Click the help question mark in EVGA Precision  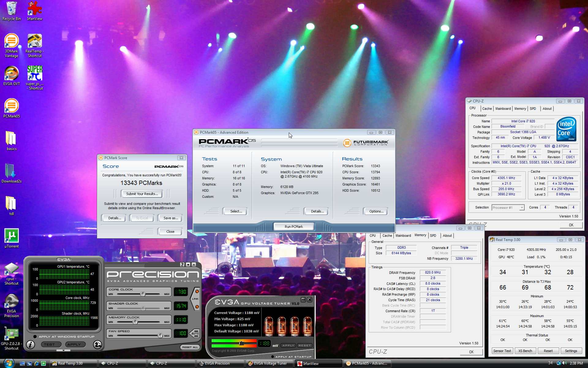pyautogui.click(x=182, y=265)
